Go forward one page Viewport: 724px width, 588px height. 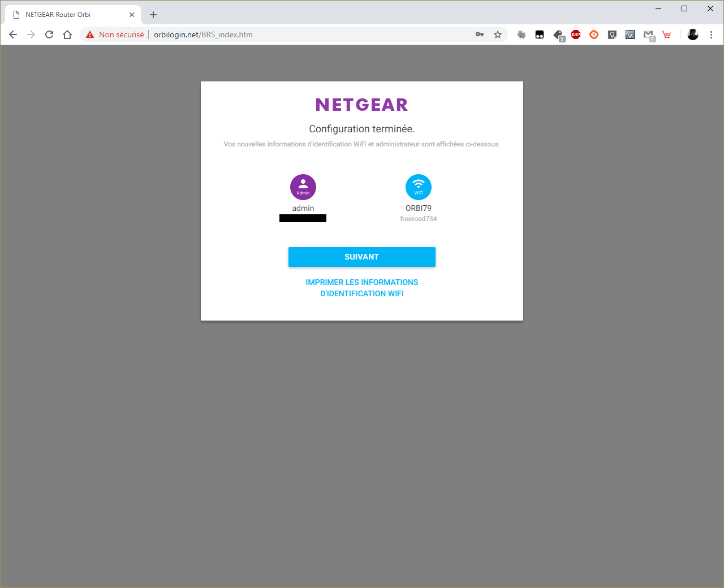click(31, 34)
